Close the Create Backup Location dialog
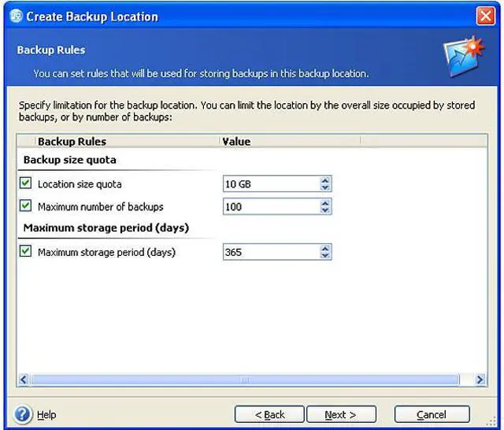The width and height of the screenshot is (504, 430). 485,16
